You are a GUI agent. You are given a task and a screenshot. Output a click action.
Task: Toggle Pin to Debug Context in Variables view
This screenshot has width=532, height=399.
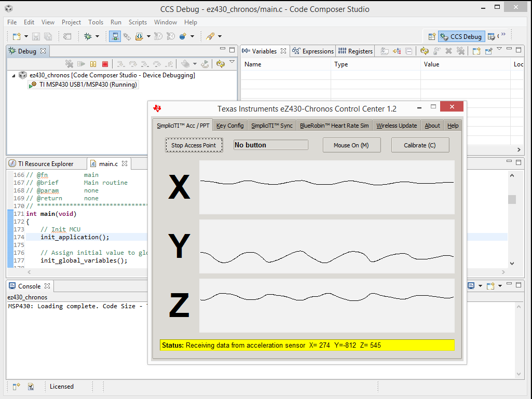(x=488, y=51)
